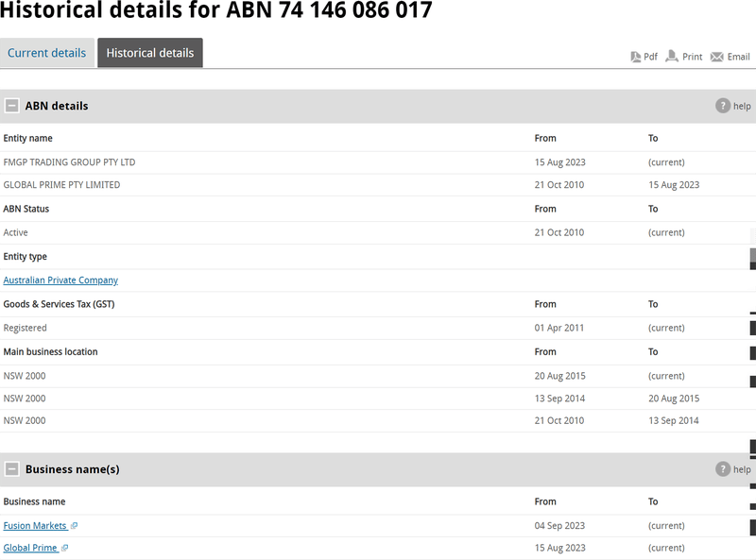Click the Email envelope icon
The width and height of the screenshot is (756, 560).
pos(717,57)
